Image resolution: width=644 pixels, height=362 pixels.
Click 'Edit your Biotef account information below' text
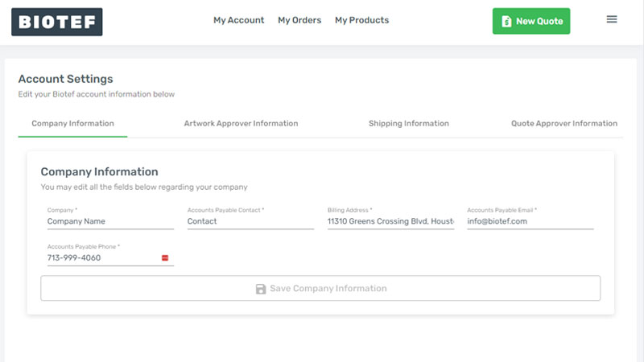tap(97, 94)
